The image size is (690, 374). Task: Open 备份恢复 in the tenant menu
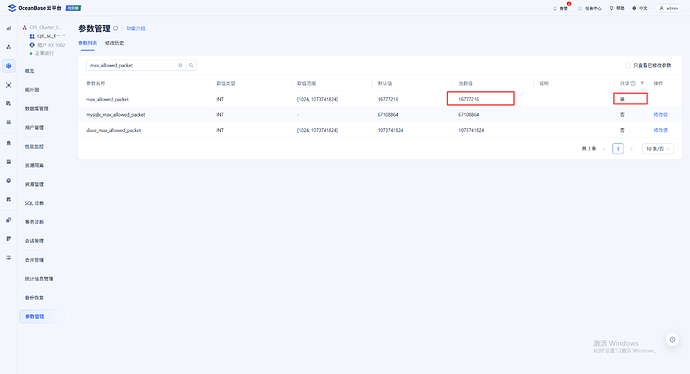pyautogui.click(x=34, y=298)
